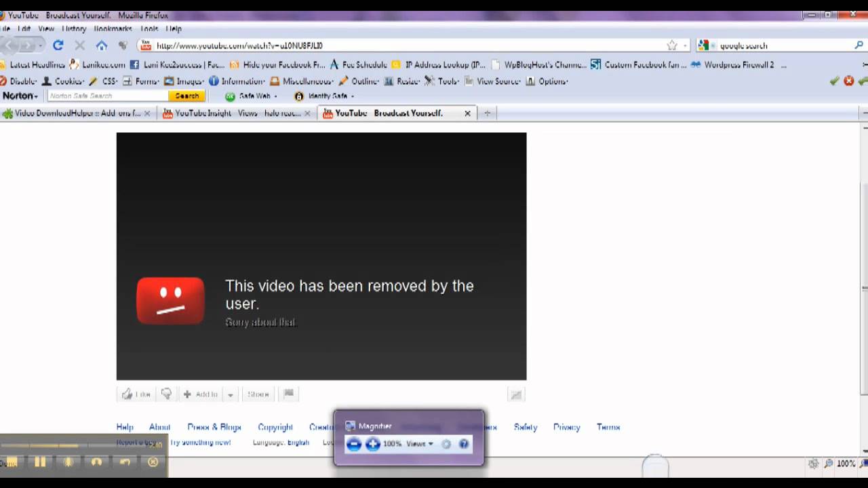Click the green checkmark on web developer toolbar
This screenshot has height=488, width=868.
click(x=834, y=81)
